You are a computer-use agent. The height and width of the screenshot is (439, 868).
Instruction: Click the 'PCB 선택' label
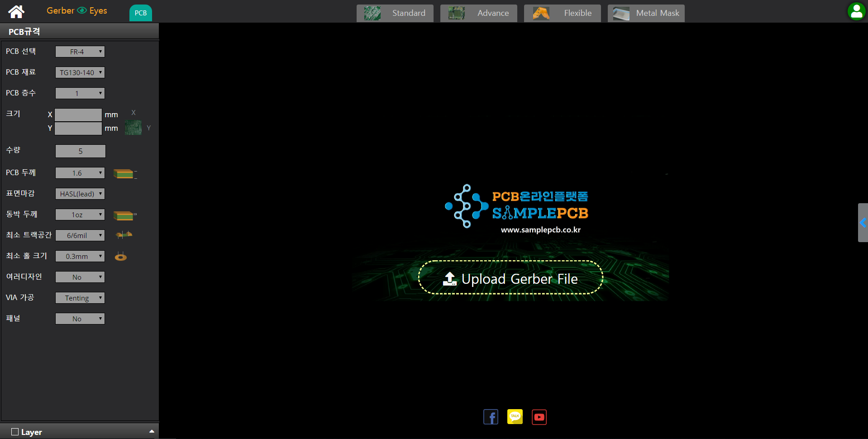point(21,51)
